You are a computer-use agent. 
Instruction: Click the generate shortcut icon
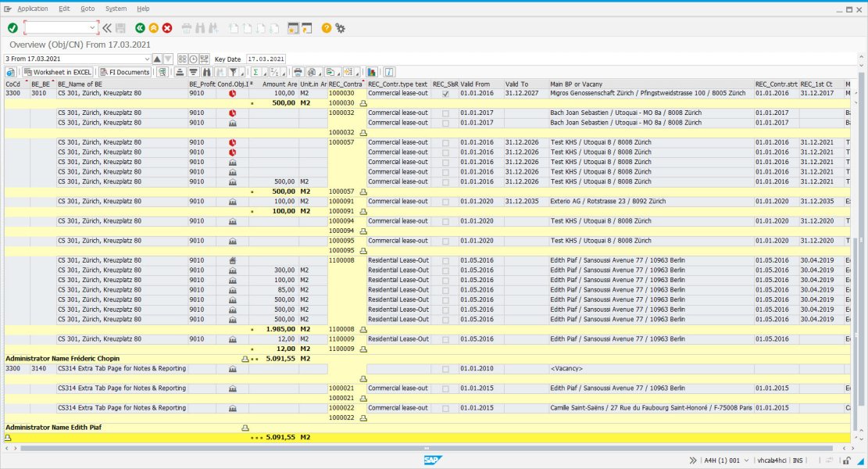pyautogui.click(x=307, y=27)
